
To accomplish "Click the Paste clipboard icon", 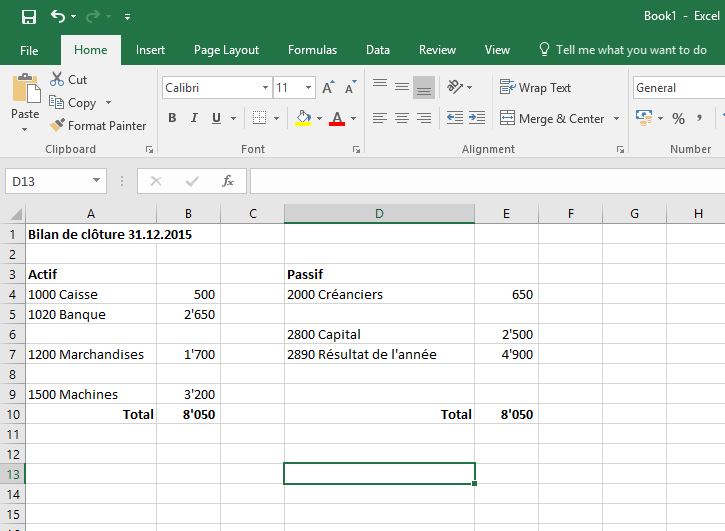I will [25, 90].
